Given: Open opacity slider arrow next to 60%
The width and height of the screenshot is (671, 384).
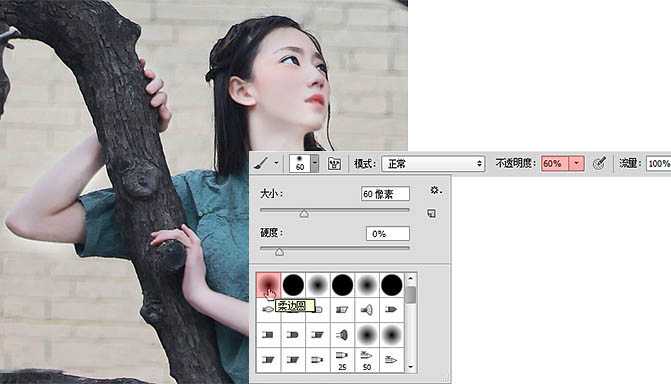Looking at the screenshot, I should click(576, 164).
